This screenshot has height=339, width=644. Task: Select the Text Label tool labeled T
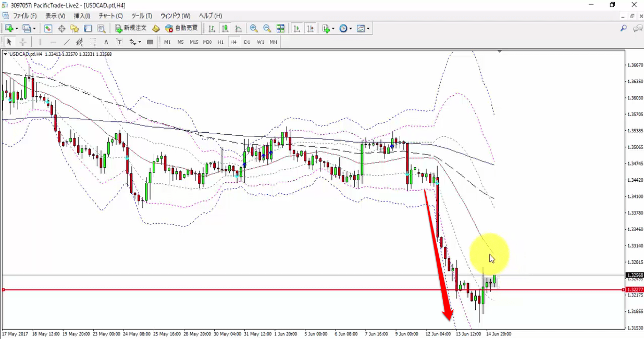pyautogui.click(x=119, y=42)
